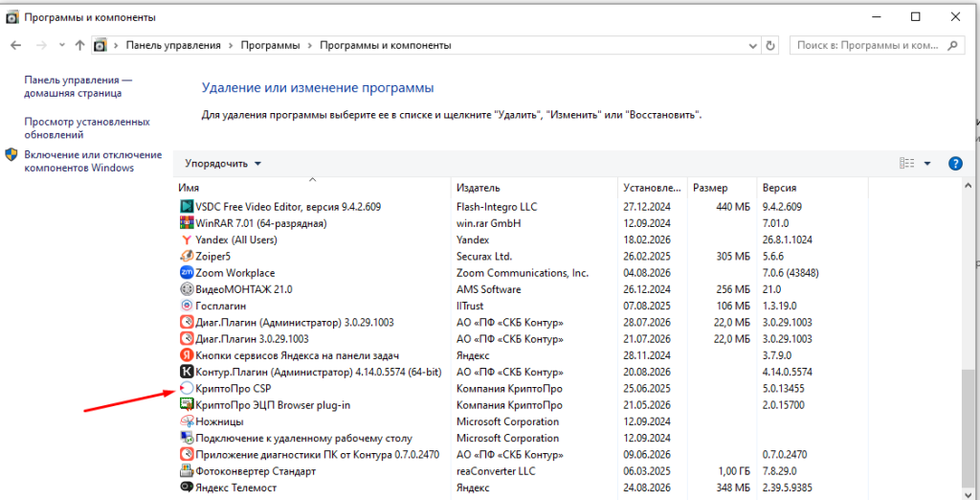This screenshot has height=500, width=980.
Task: Click the Диаг.Плагин (Администратор) program icon
Action: tap(186, 322)
